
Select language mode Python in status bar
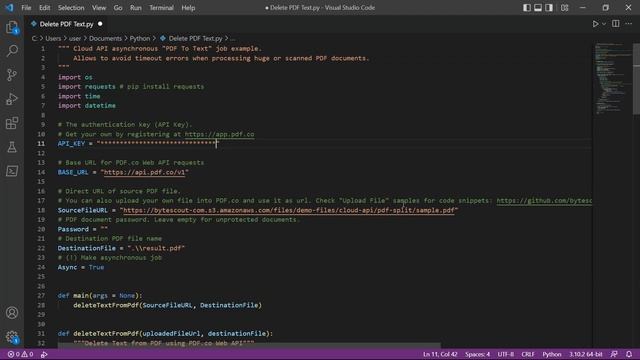(x=552, y=354)
